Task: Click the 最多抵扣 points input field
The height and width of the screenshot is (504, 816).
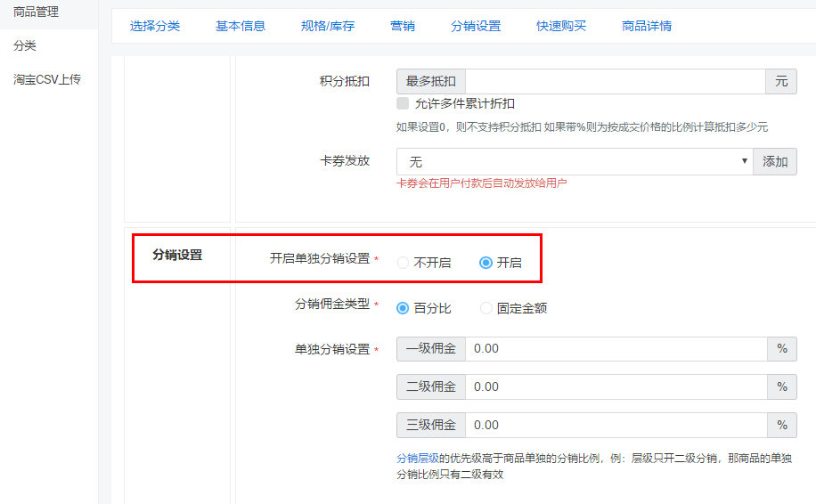Action: coord(615,81)
